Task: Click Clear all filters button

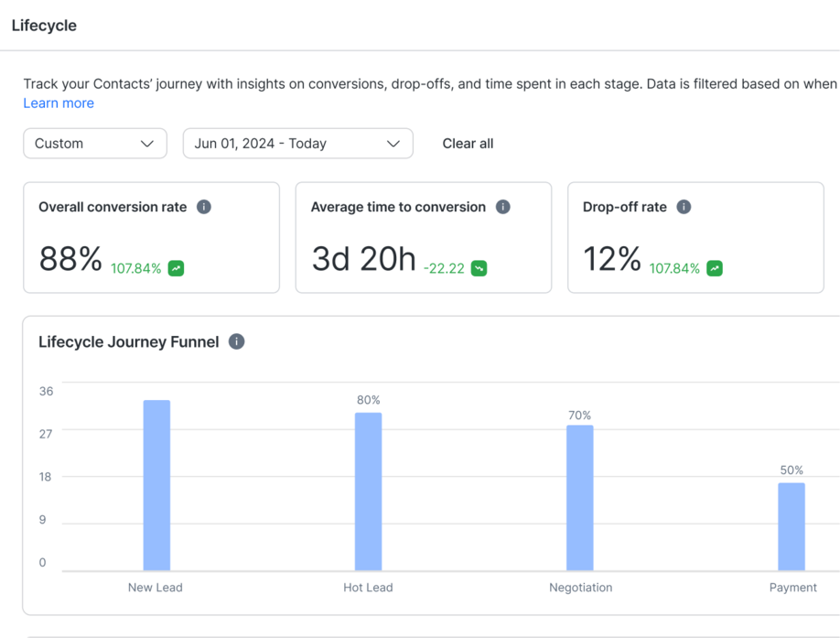Action: pos(468,144)
